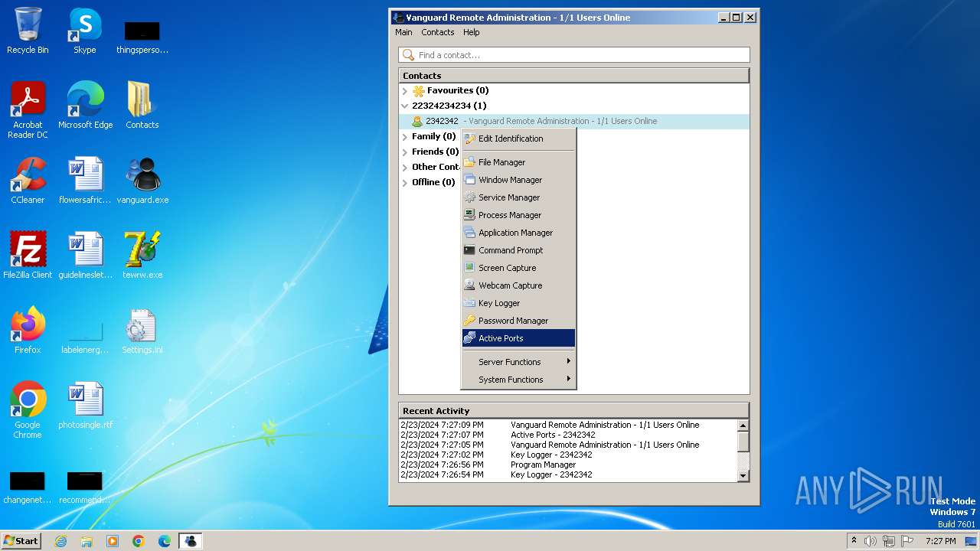The height and width of the screenshot is (551, 980).
Task: Click the Key Logger icon
Action: tap(469, 303)
